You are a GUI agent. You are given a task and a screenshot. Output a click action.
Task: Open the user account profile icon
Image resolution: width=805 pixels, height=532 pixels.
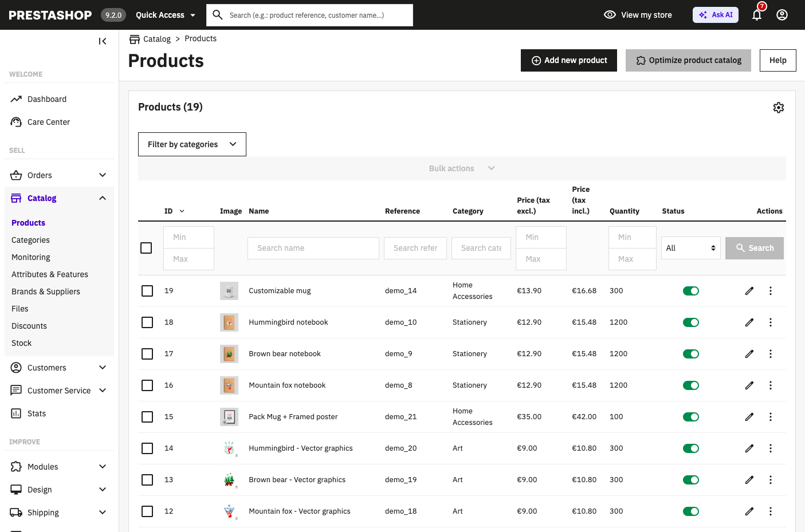pos(782,15)
